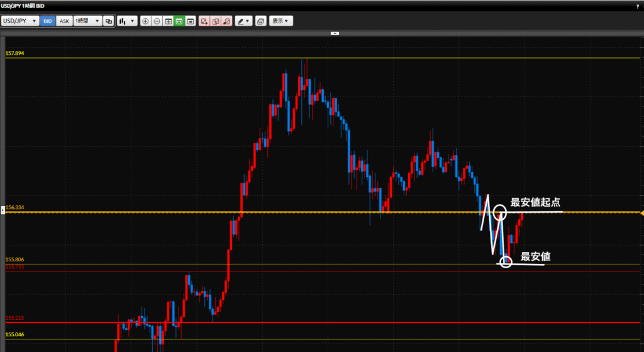Collapse toolbar using small top-center arrow
Image resolution: width=644 pixels, height=352 pixels.
(335, 33)
